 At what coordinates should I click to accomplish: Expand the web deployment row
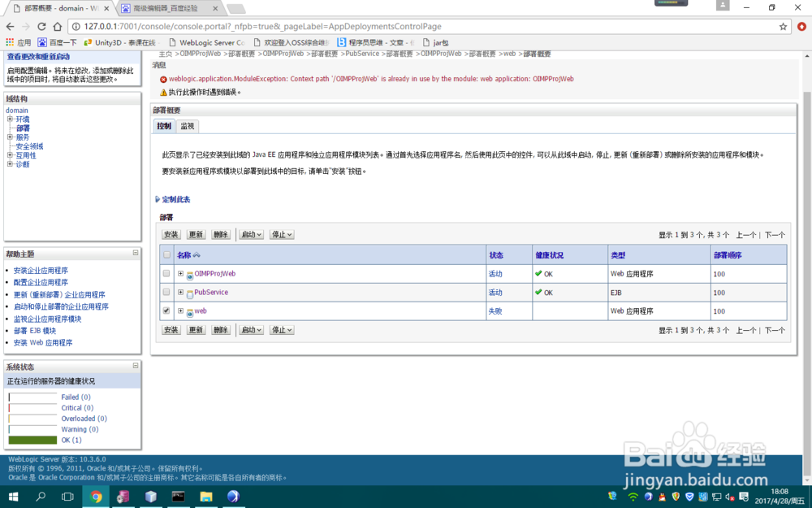(x=181, y=310)
